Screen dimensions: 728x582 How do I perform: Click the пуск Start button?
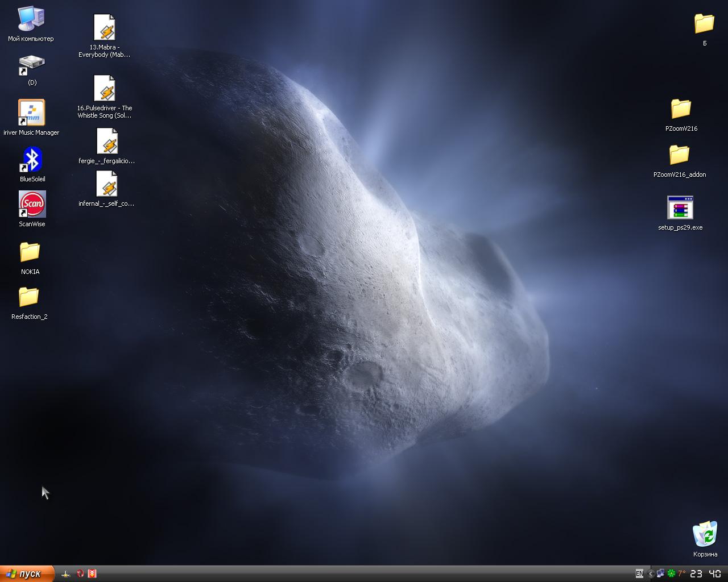(27, 573)
